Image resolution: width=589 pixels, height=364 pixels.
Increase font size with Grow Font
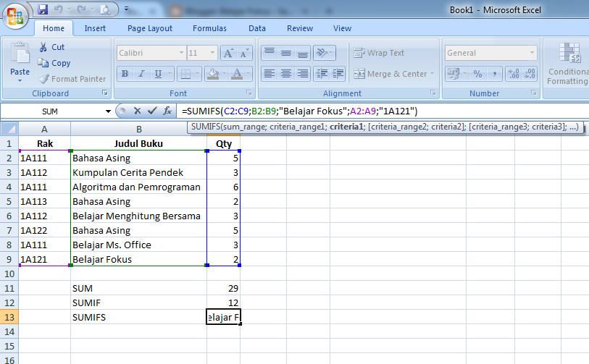pos(228,53)
